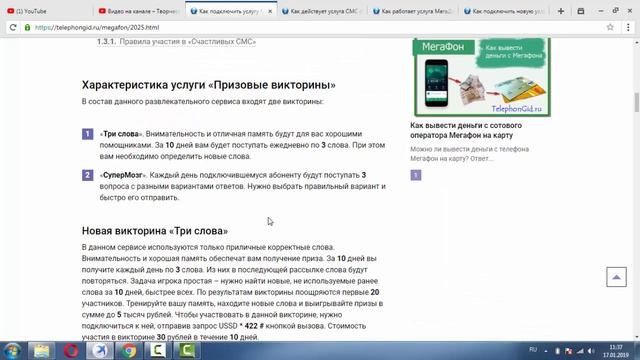Open Google Chrome from the taskbar
This screenshot has height=360, width=640.
coord(129,351)
